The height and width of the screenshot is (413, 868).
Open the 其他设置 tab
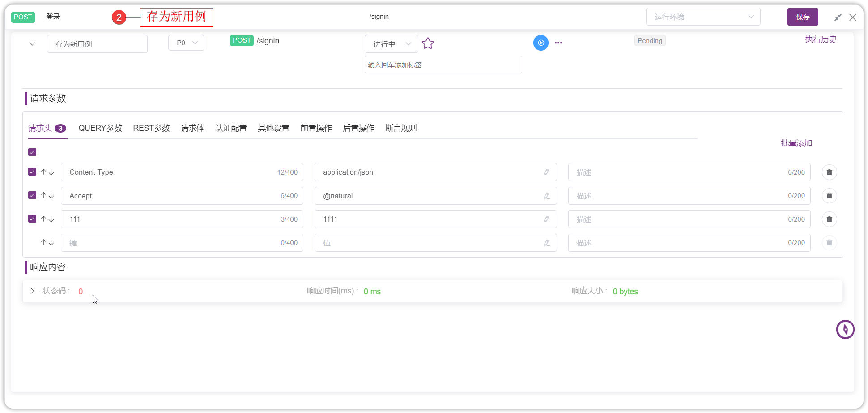(x=274, y=128)
